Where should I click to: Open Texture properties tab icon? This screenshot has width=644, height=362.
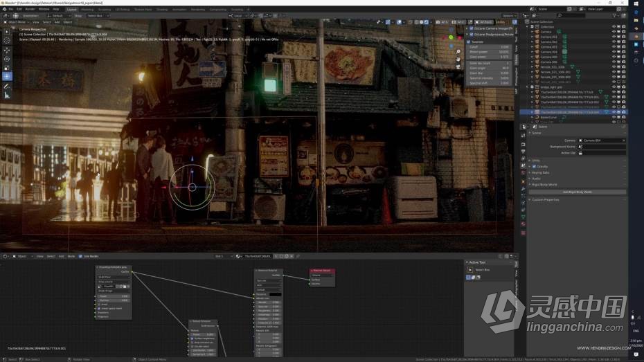click(524, 233)
